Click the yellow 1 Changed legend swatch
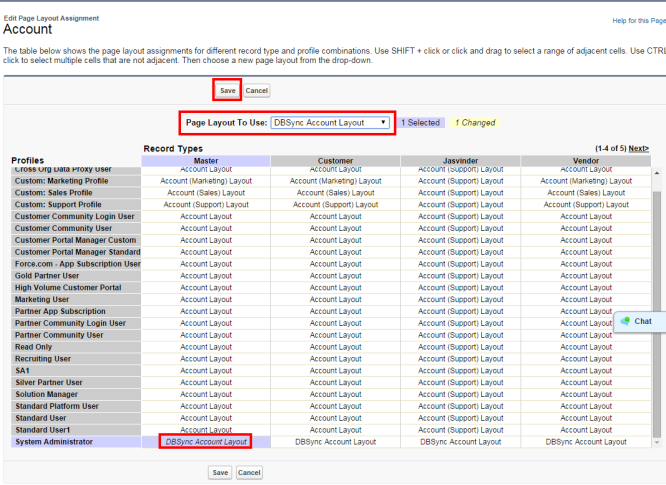This screenshot has height=485, width=666. point(475,123)
